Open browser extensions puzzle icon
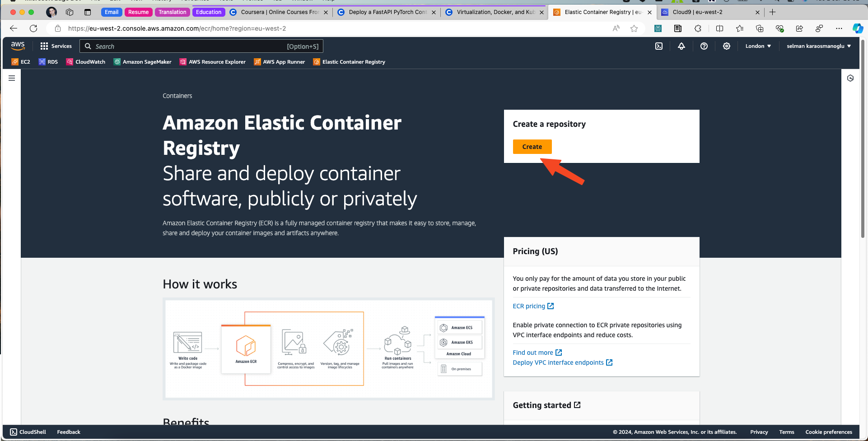 pos(698,28)
